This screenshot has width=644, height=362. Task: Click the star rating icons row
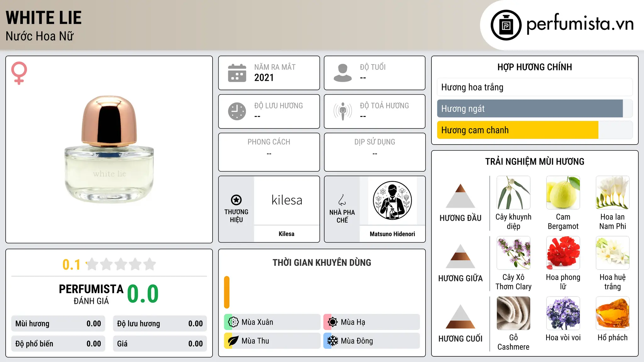coord(121,264)
